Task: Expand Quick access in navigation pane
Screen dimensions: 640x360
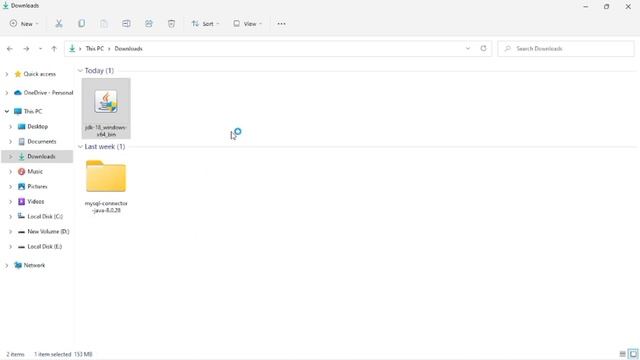Action: point(7,74)
